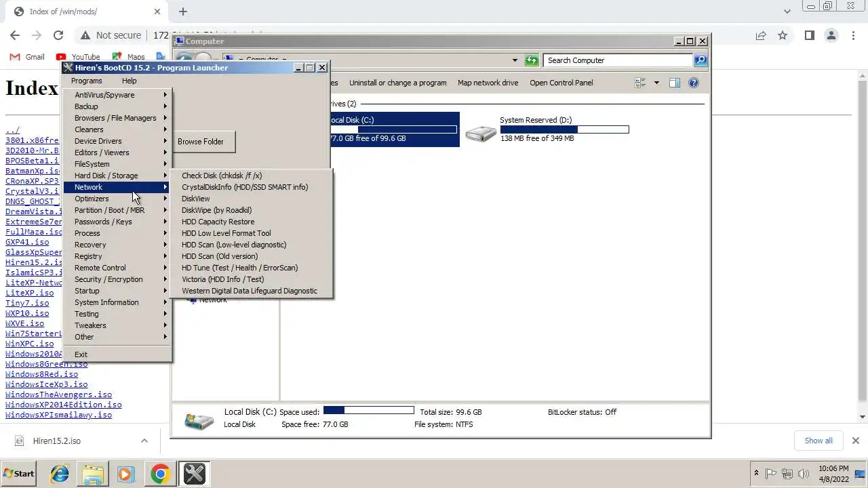Expand the System Information submenu
The height and width of the screenshot is (488, 868).
pyautogui.click(x=118, y=302)
